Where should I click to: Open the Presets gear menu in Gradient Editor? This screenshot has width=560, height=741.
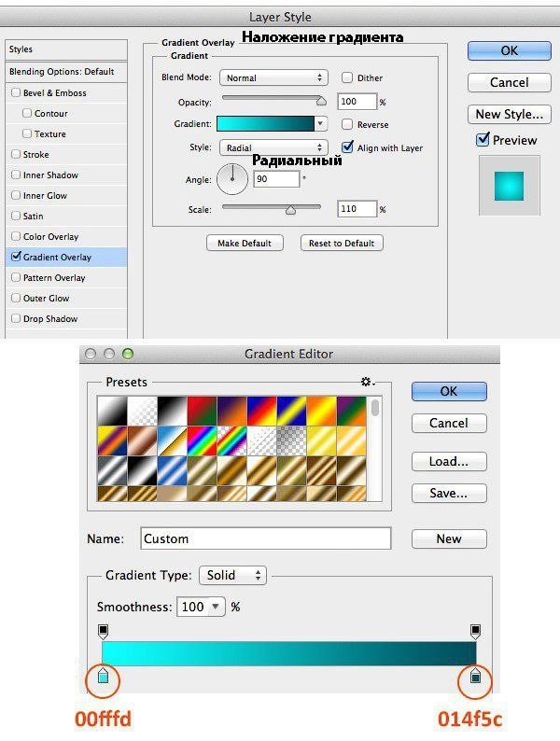pyautogui.click(x=367, y=382)
